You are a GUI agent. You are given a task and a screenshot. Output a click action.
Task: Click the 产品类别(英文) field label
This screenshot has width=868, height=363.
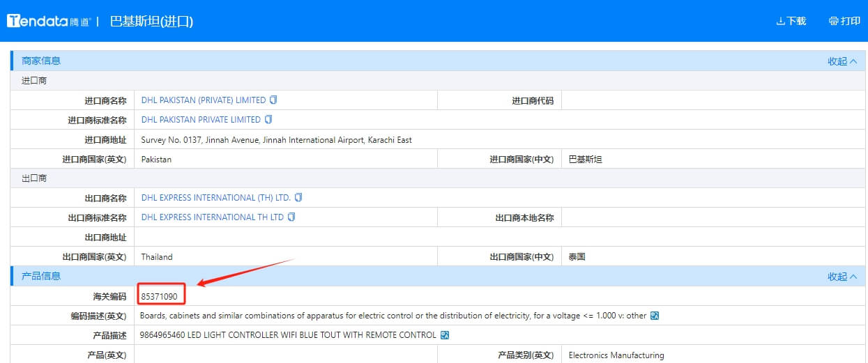pyautogui.click(x=526, y=355)
